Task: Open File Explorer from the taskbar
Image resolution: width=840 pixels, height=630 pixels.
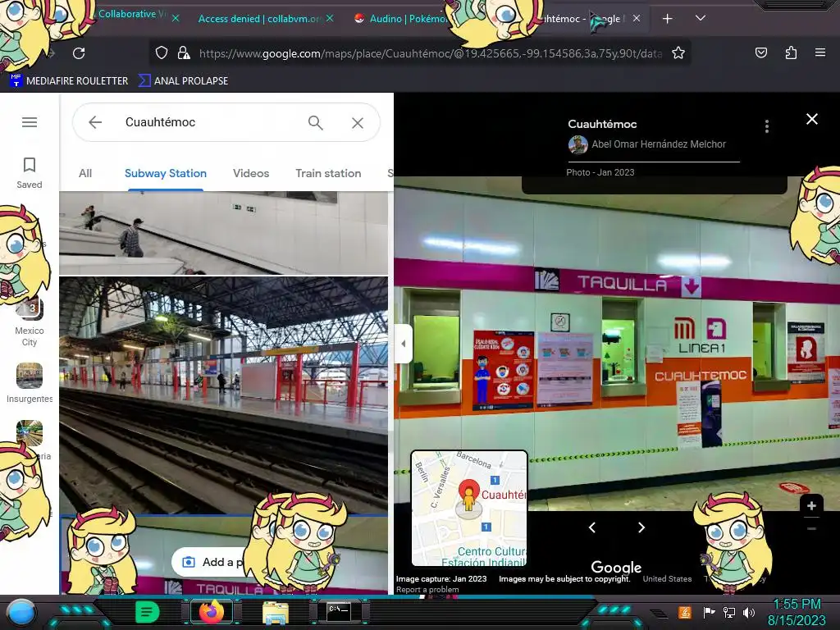Action: click(x=275, y=612)
